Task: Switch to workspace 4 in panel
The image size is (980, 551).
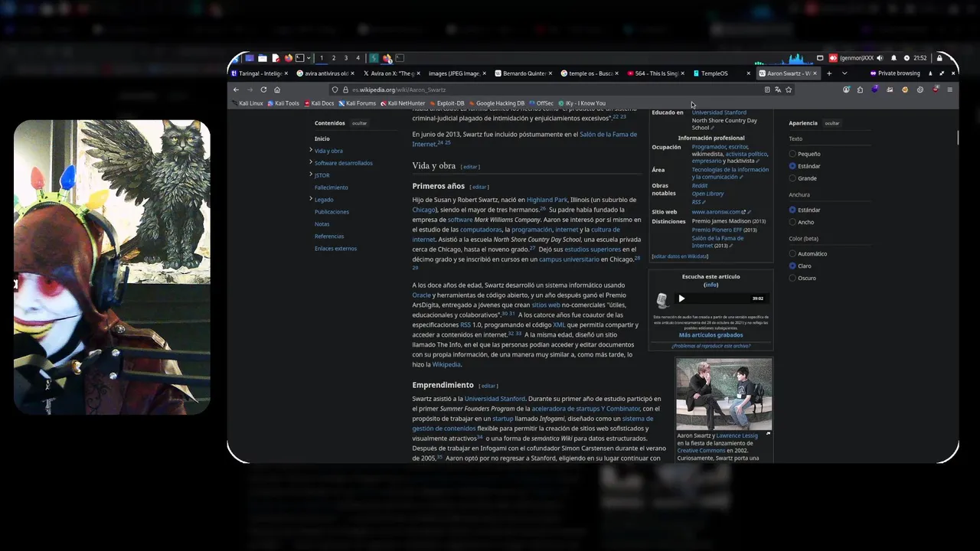Action: click(358, 58)
